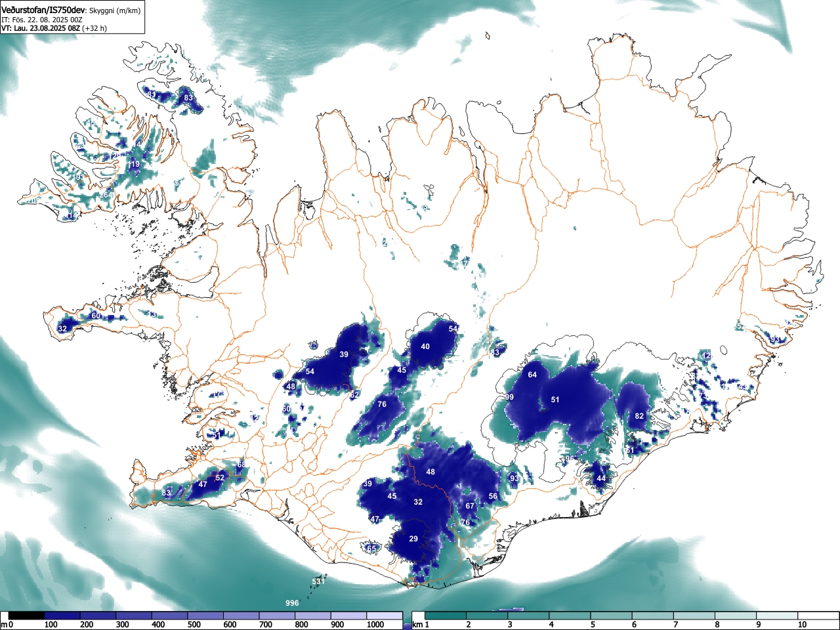Click the '1000' label on the meter legend

pyautogui.click(x=375, y=625)
